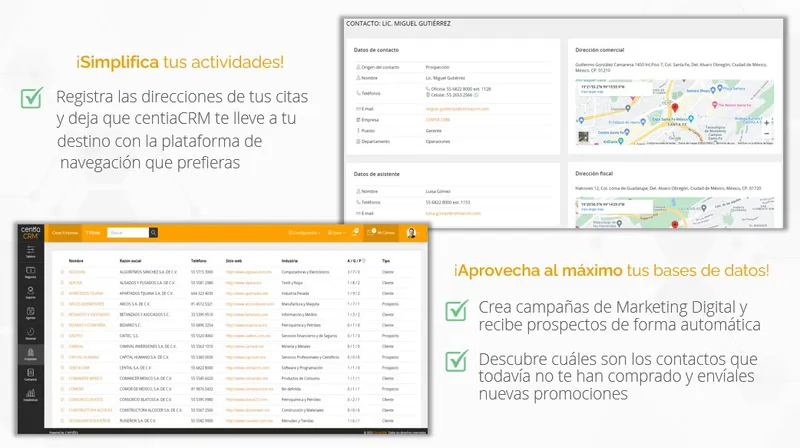
Task: Open the Filtros button
Action: point(93,233)
